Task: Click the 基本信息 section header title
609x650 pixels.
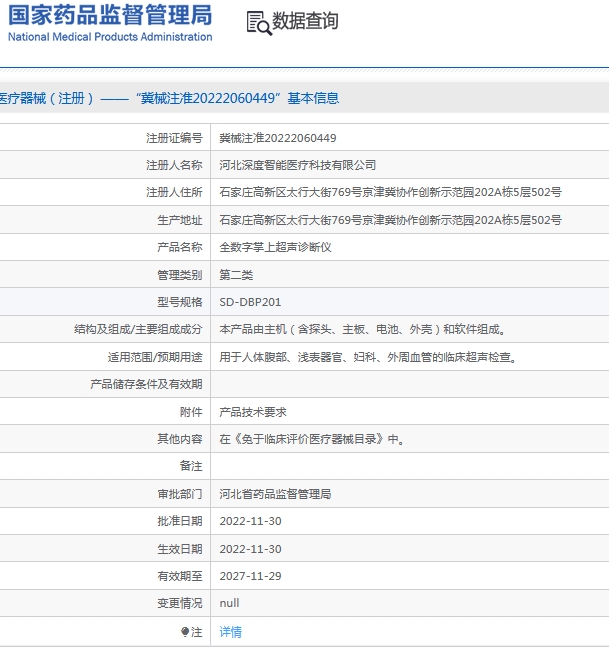Action: click(x=170, y=98)
